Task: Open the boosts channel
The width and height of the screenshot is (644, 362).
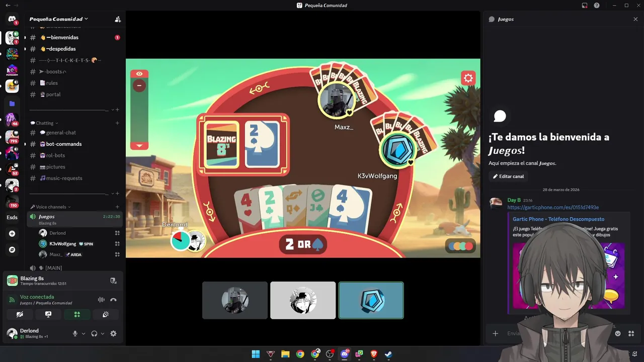Action: [74, 71]
